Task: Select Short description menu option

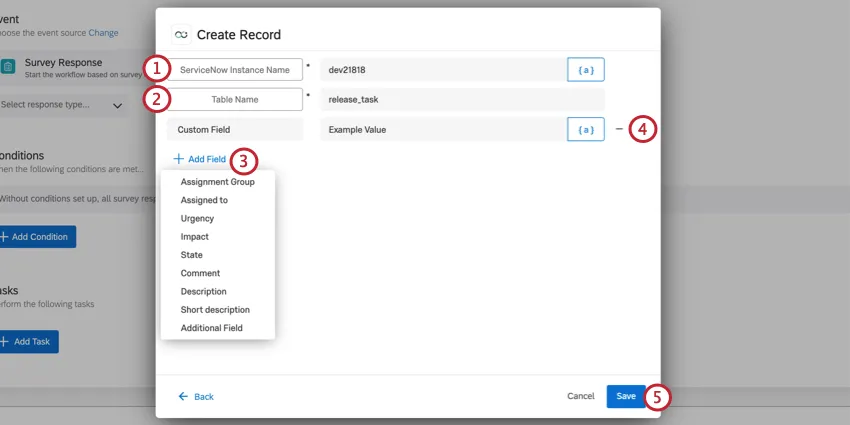Action: pos(215,310)
